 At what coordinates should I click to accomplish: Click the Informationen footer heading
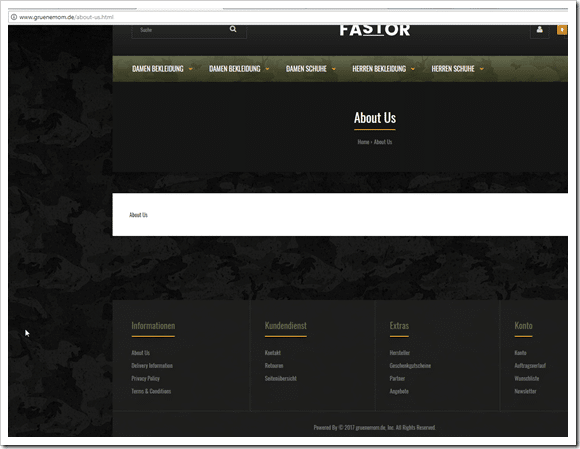(x=153, y=326)
